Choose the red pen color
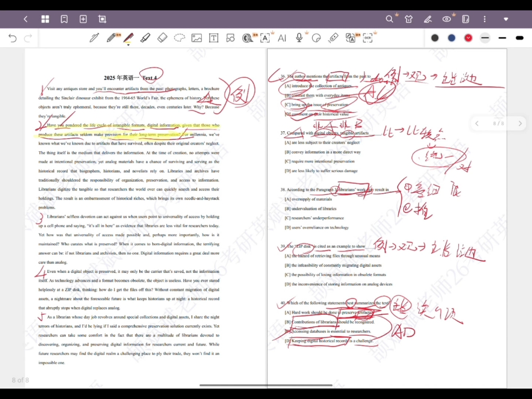 coord(468,38)
